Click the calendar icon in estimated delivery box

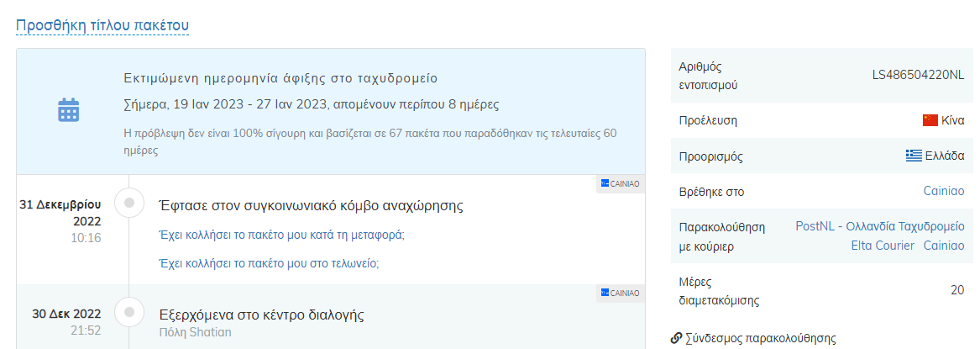(68, 110)
